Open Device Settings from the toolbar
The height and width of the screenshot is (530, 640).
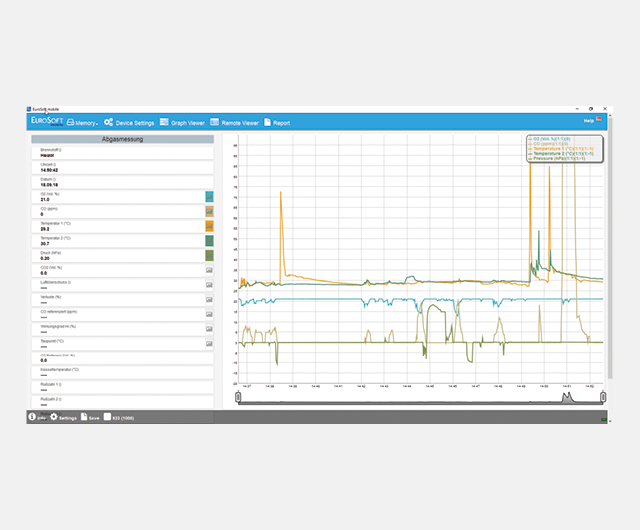point(129,123)
